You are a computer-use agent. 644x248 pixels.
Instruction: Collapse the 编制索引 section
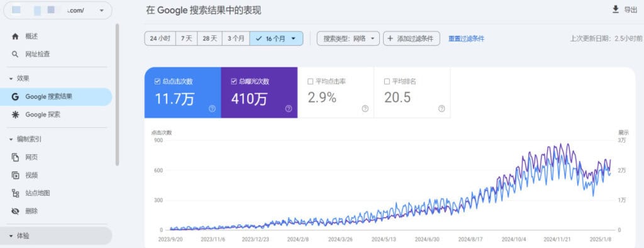click(x=11, y=140)
